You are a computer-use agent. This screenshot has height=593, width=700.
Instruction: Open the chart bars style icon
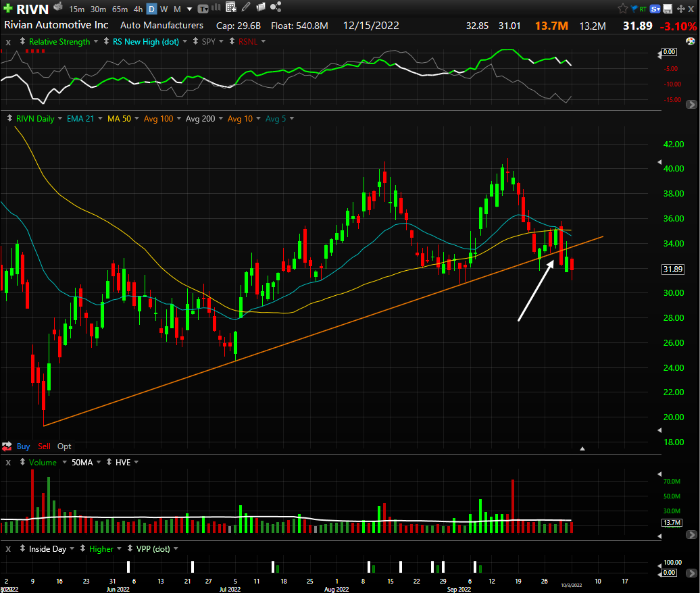coord(216,7)
